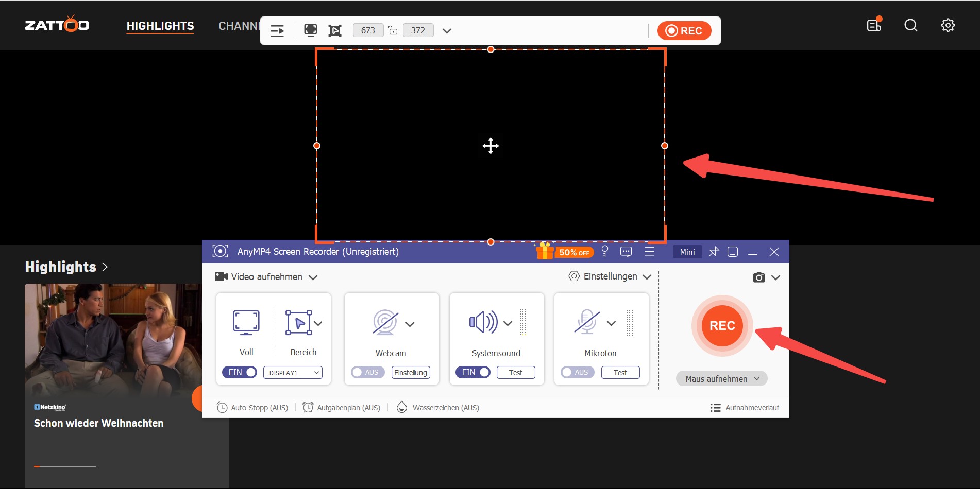Adjust the Systemsound volume level bar
This screenshot has width=980, height=489.
click(523, 322)
